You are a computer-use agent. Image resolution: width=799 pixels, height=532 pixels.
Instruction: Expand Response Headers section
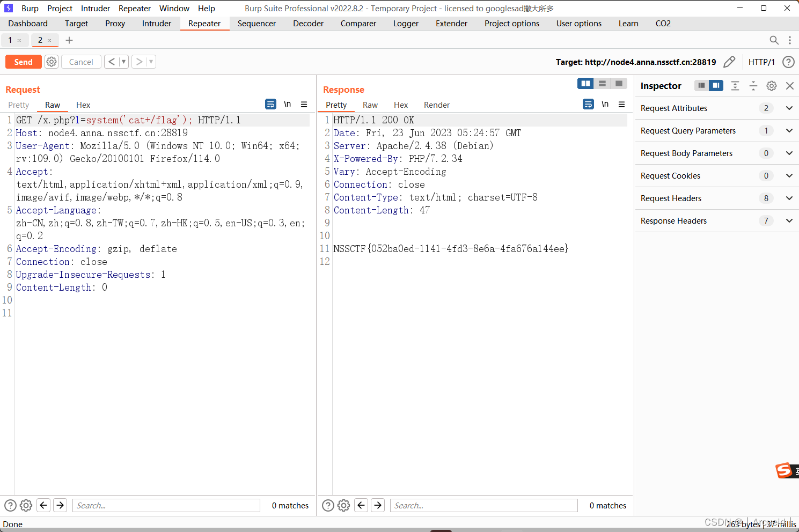point(717,221)
